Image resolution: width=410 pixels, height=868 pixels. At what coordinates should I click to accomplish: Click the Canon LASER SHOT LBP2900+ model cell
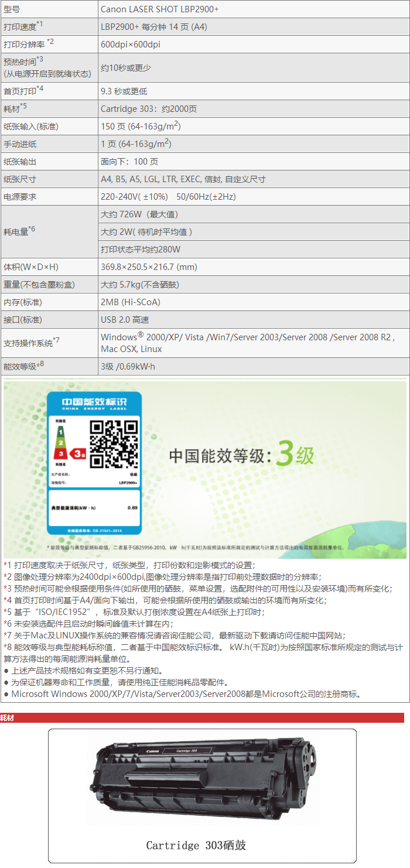pyautogui.click(x=160, y=9)
